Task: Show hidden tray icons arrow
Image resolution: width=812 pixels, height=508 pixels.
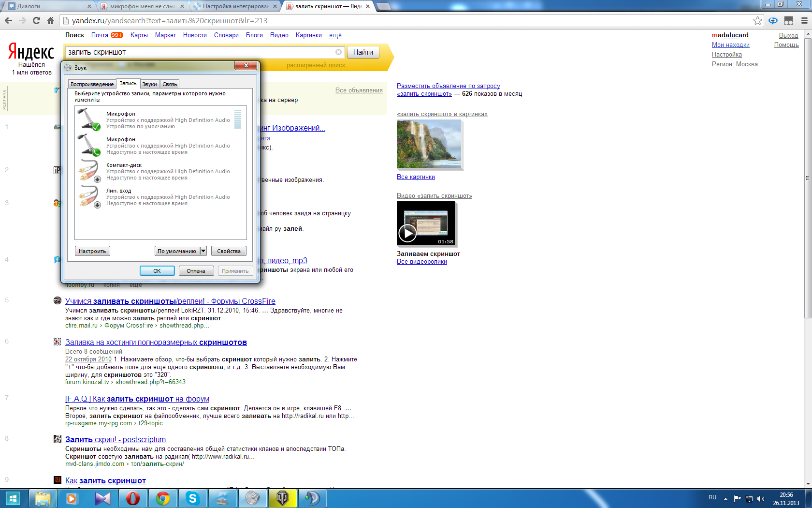Action: (x=725, y=498)
